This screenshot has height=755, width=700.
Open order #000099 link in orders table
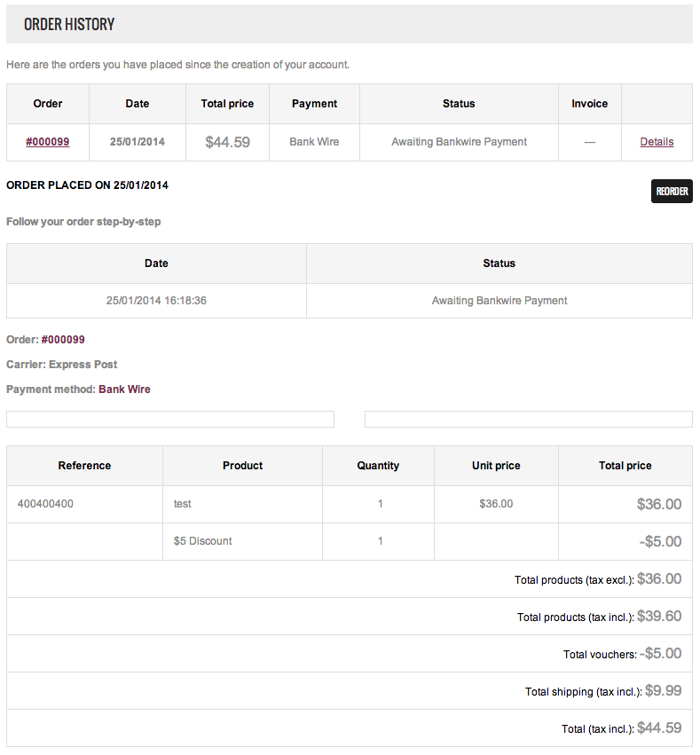tap(48, 142)
